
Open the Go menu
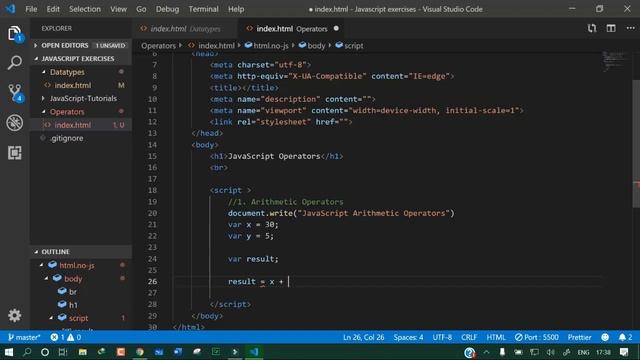point(141,9)
